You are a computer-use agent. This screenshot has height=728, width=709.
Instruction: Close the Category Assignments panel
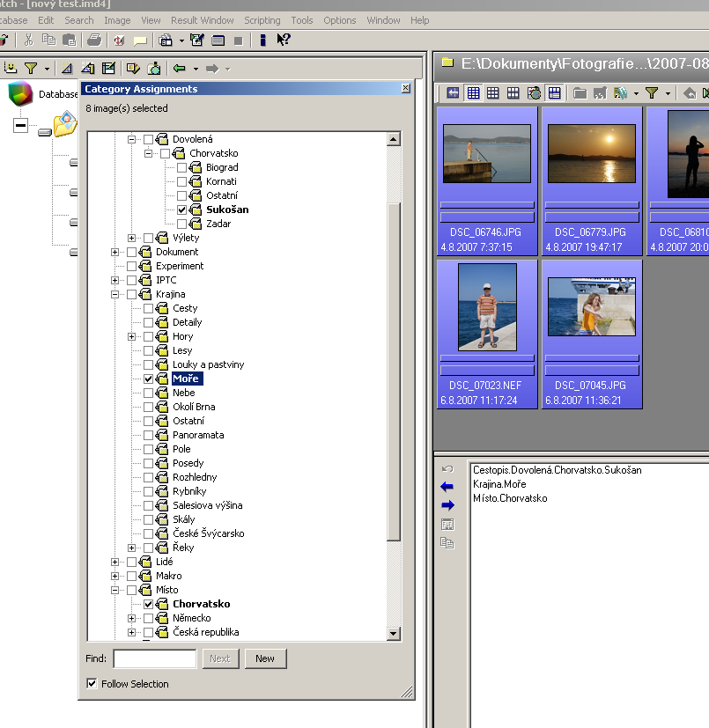pyautogui.click(x=406, y=88)
